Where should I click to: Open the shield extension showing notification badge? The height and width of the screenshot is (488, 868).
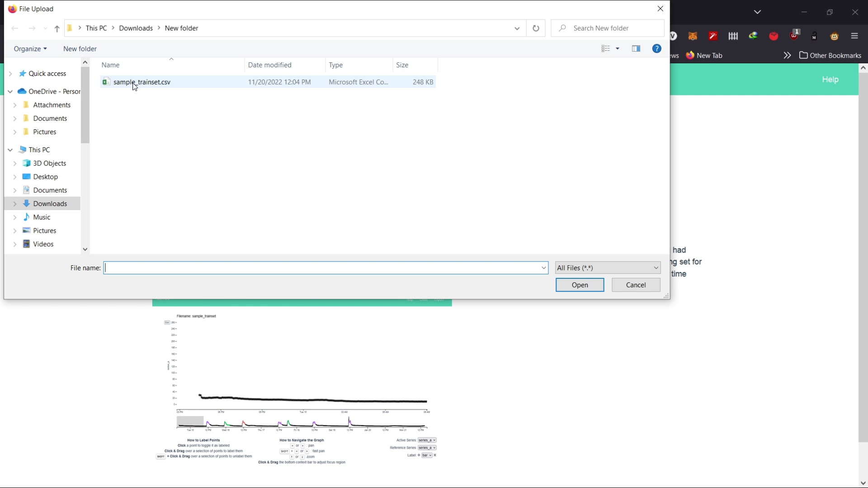pyautogui.click(x=794, y=37)
